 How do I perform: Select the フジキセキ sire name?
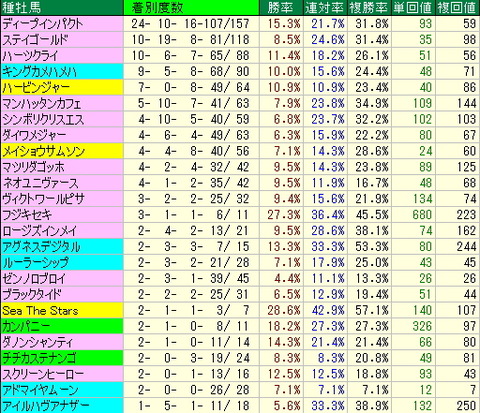27,215
